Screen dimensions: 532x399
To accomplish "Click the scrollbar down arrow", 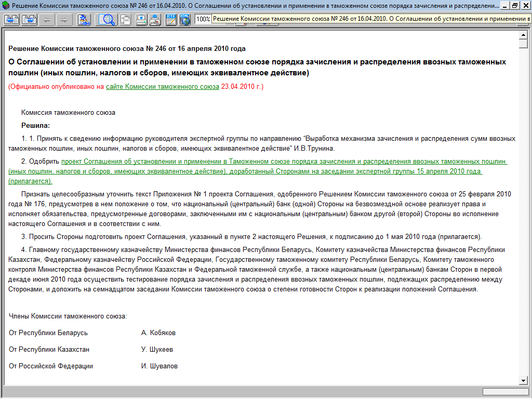I will point(523,381).
